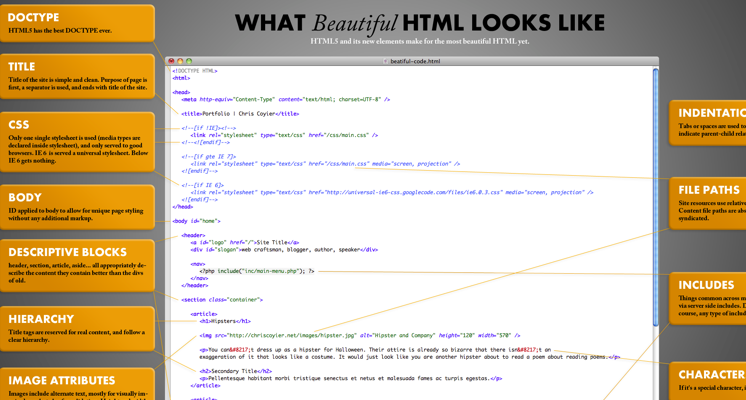Click the '<h2>Secondary Title</h2>' line
This screenshot has height=400, width=746.
click(x=236, y=371)
